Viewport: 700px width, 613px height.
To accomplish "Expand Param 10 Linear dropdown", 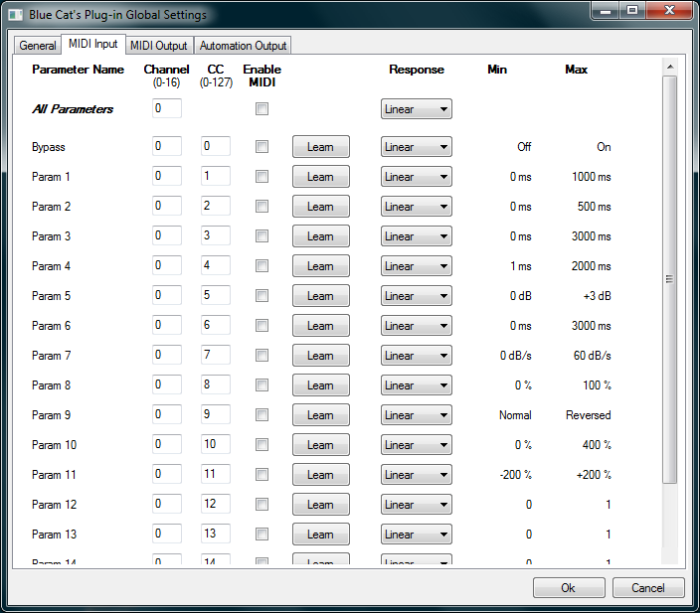I will [416, 445].
